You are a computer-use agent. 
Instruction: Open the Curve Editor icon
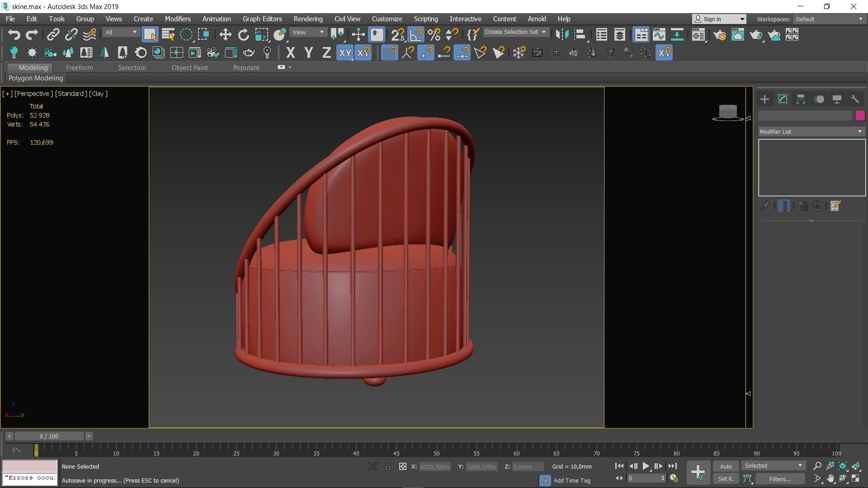659,35
